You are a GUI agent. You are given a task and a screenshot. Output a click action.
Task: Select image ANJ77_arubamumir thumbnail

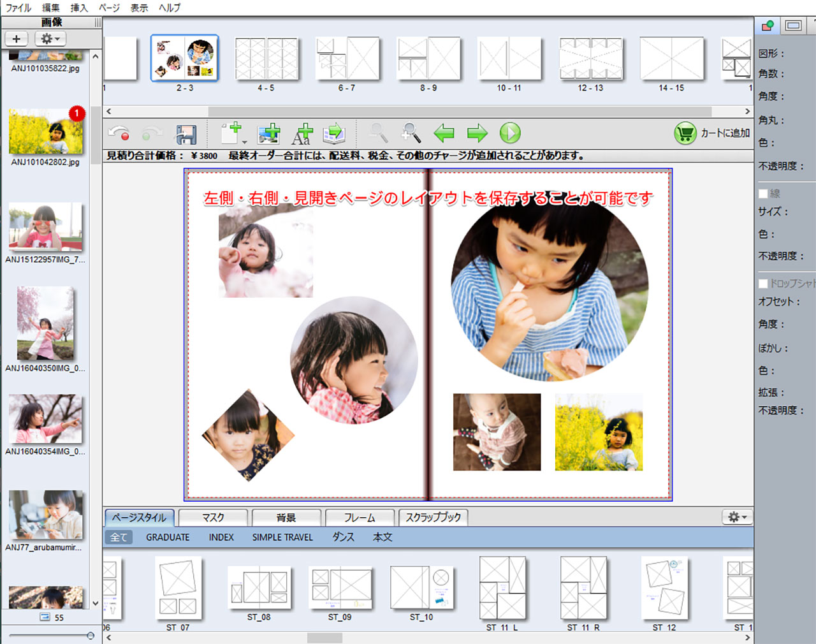click(45, 515)
